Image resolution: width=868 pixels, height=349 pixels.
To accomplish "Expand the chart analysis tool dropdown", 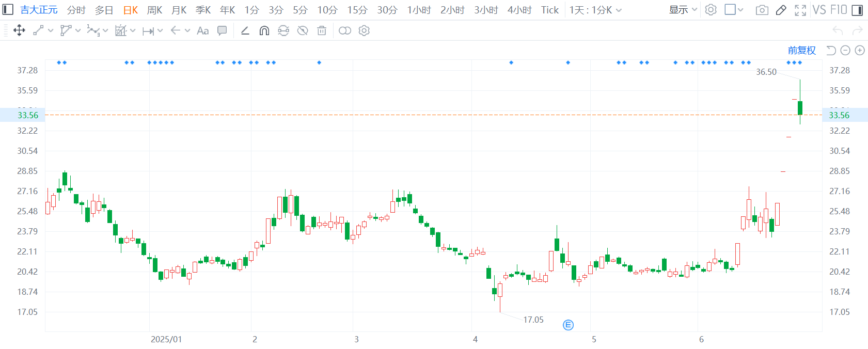I will 133,31.
